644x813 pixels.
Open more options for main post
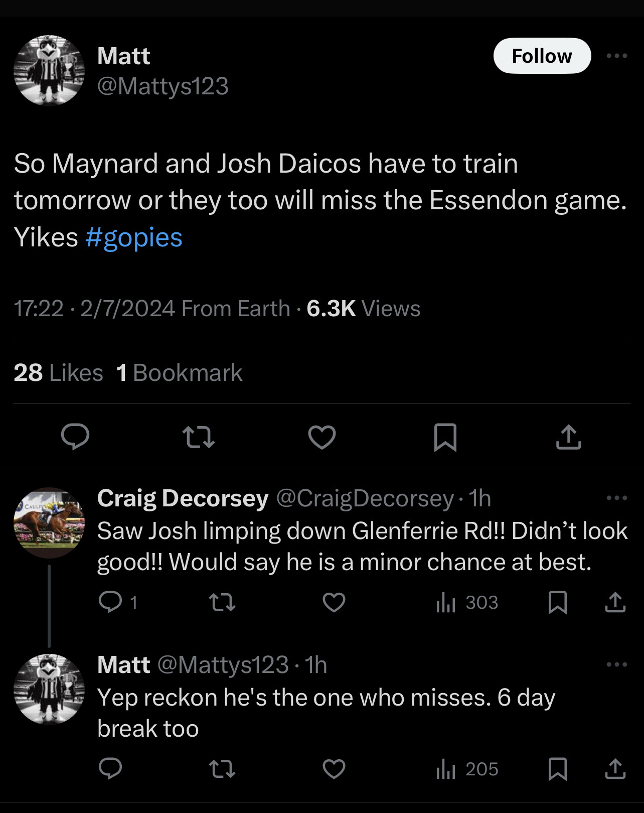click(x=616, y=56)
